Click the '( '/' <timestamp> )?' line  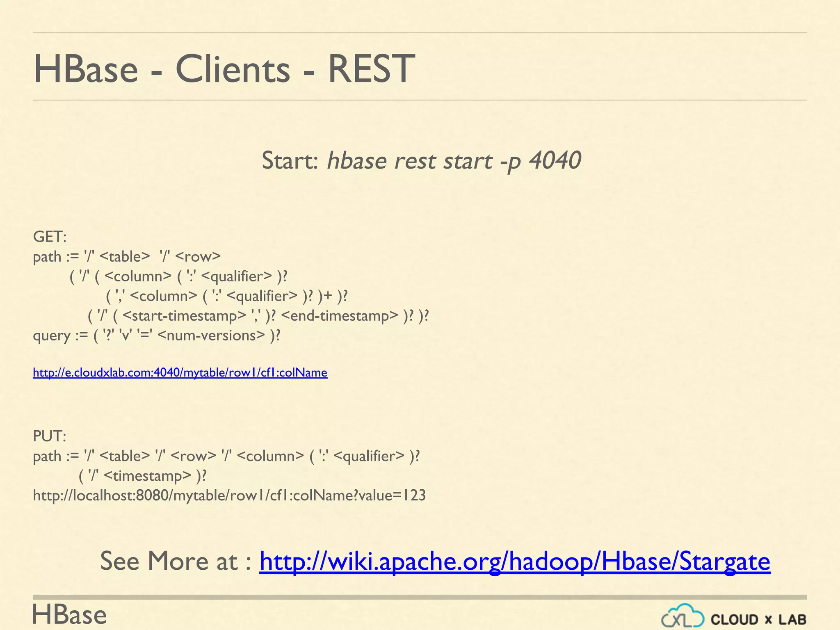click(142, 476)
